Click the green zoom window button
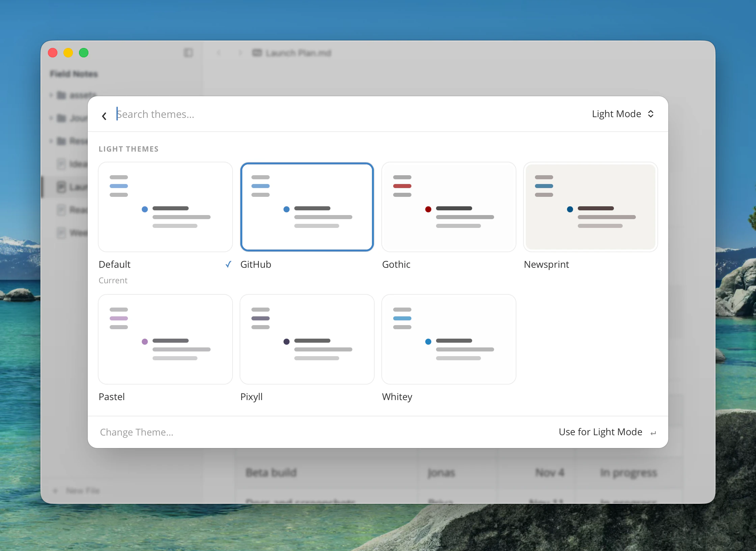 (84, 53)
